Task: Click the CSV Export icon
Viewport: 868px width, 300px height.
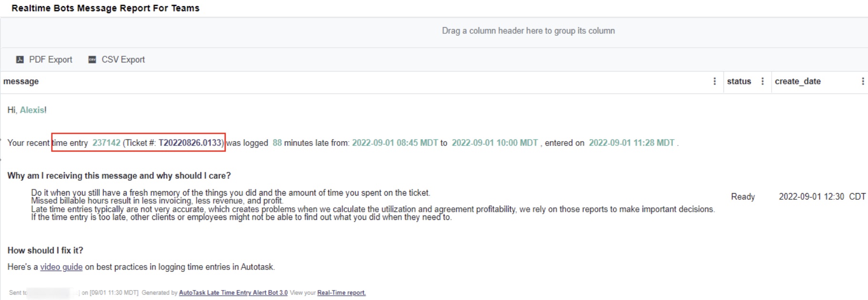Action: coord(92,60)
